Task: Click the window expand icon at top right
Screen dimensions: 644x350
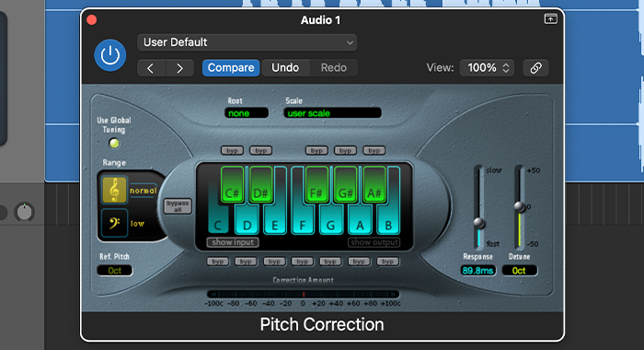Action: point(550,19)
